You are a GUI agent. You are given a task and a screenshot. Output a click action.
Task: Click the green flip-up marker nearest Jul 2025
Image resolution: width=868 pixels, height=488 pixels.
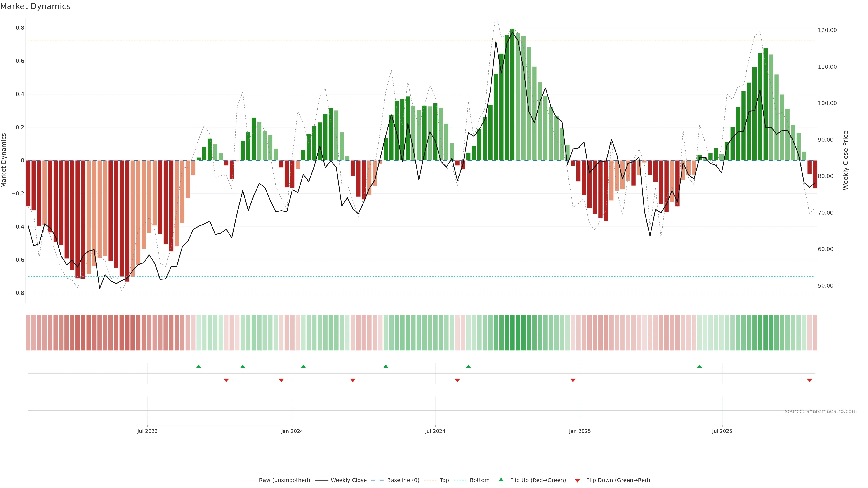(699, 366)
